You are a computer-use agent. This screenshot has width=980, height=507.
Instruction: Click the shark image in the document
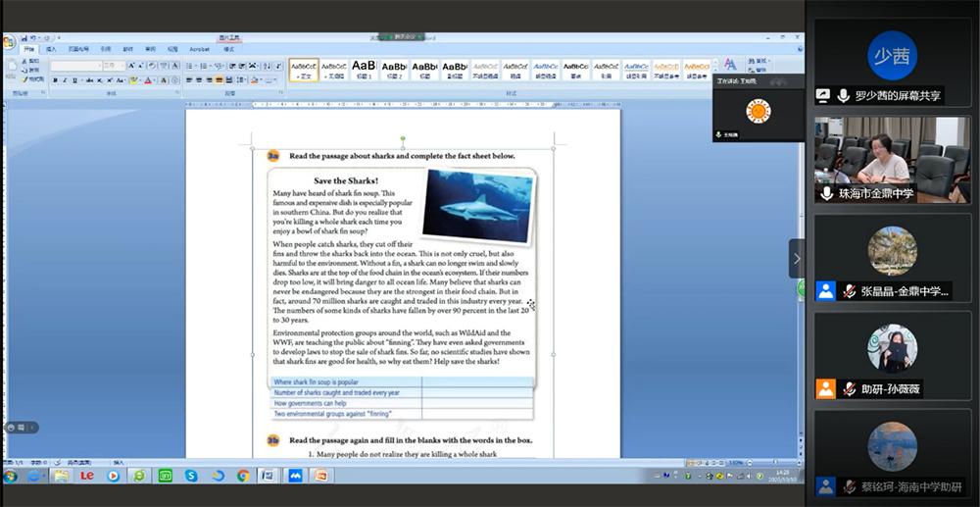coord(477,205)
